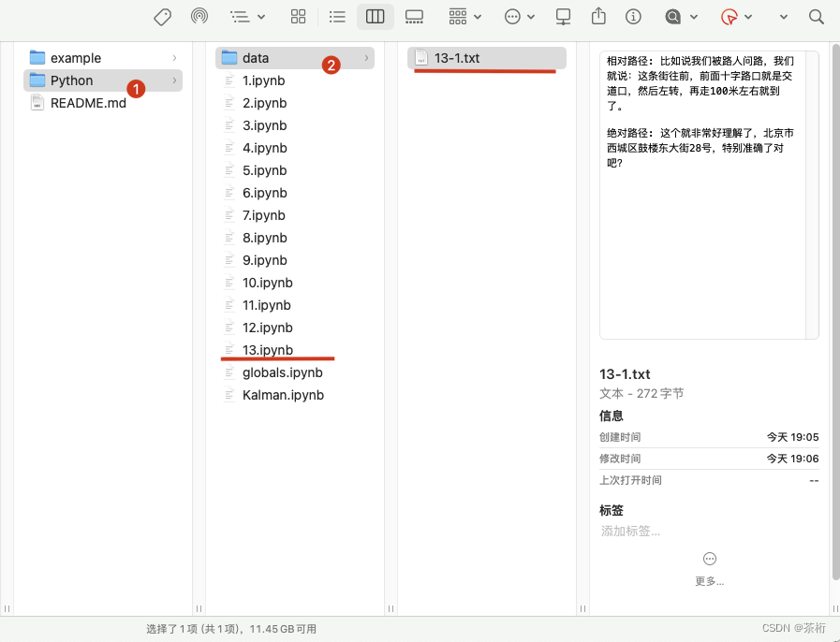The width and height of the screenshot is (840, 642).
Task: Click the search magnifier icon
Action: (x=817, y=17)
